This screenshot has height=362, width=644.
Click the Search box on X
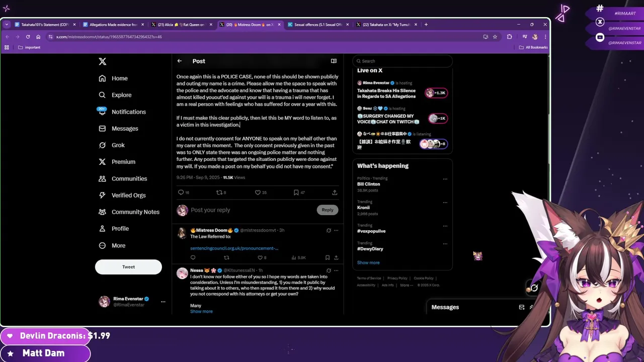(403, 61)
